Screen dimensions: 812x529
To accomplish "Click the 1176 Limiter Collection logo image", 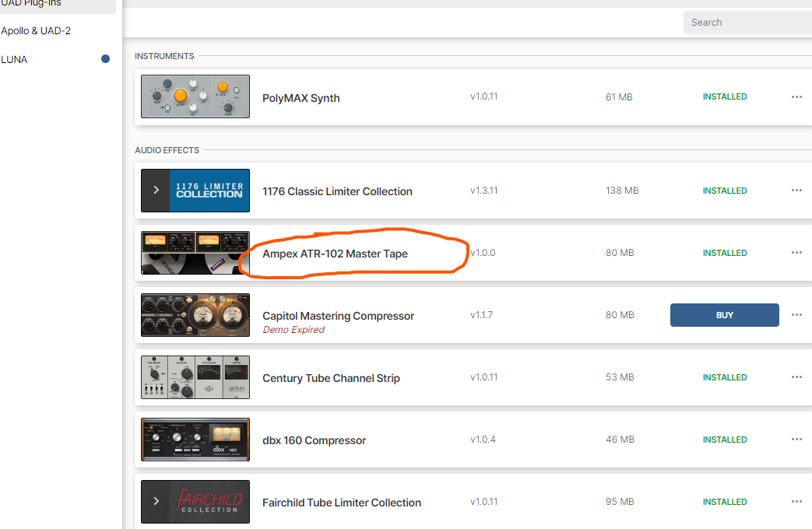I will pos(209,191).
